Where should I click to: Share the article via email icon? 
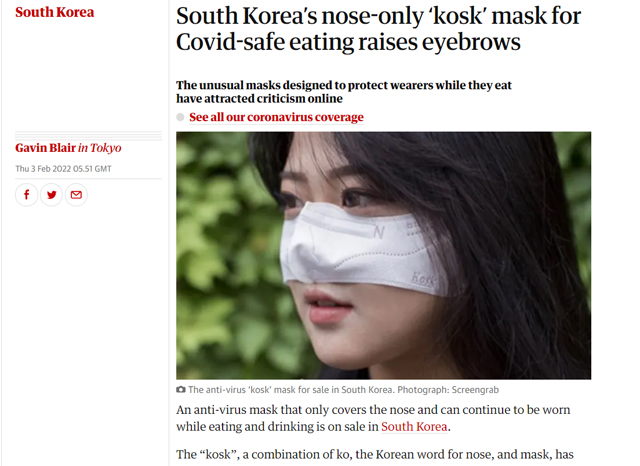pyautogui.click(x=76, y=195)
